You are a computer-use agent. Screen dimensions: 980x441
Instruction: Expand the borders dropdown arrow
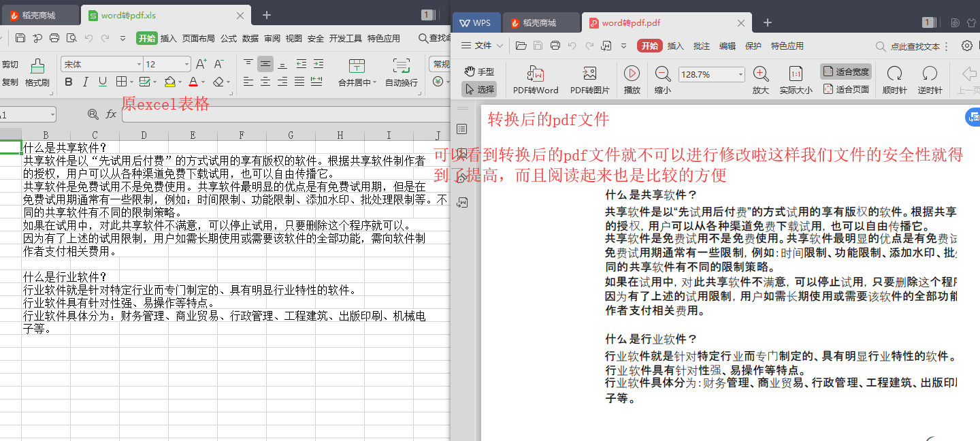pos(131,82)
